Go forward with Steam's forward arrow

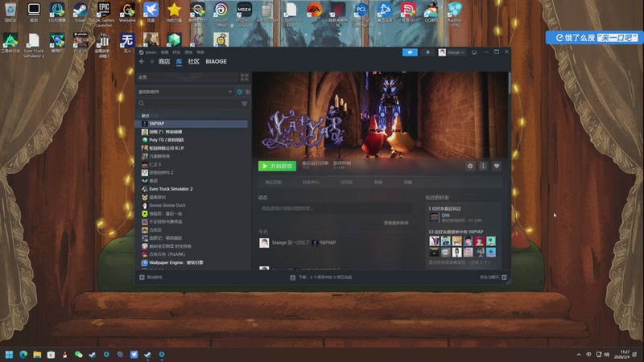[x=151, y=62]
